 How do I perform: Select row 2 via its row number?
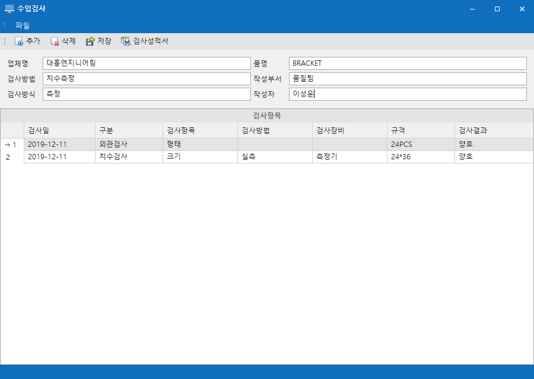12,157
